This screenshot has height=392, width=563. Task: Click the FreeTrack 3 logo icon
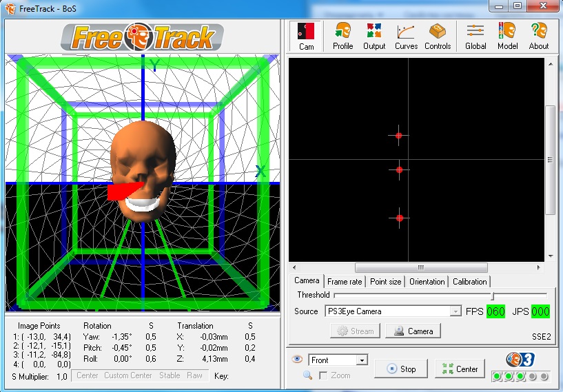coord(520,360)
